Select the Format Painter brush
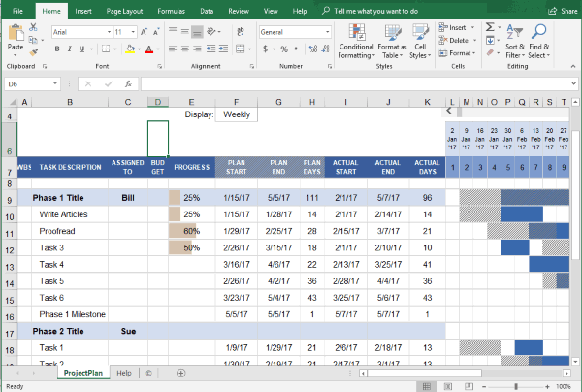 point(35,53)
